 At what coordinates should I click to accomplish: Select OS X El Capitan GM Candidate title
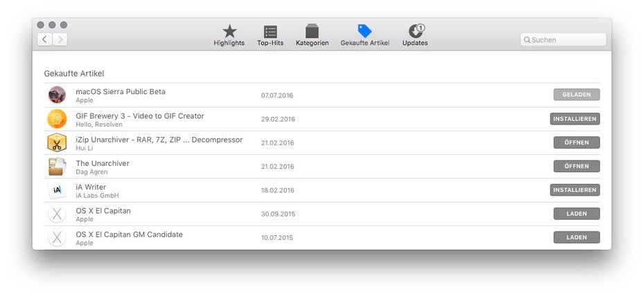pos(129,234)
